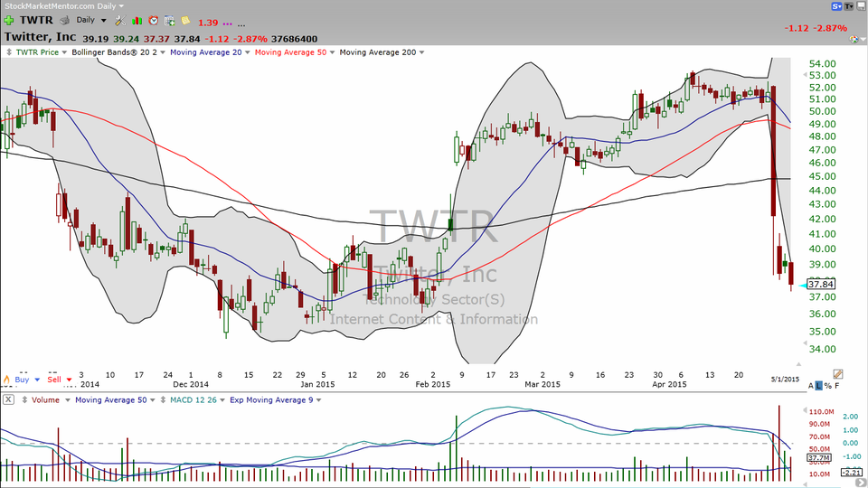The height and width of the screenshot is (488, 868).
Task: Click the drawing pencil icon above scale letters
Action: click(x=837, y=374)
